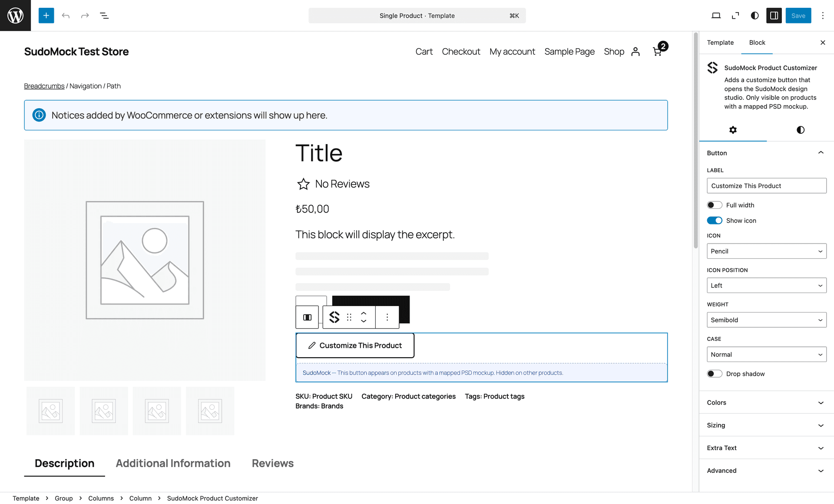Expand the Colors section

765,402
